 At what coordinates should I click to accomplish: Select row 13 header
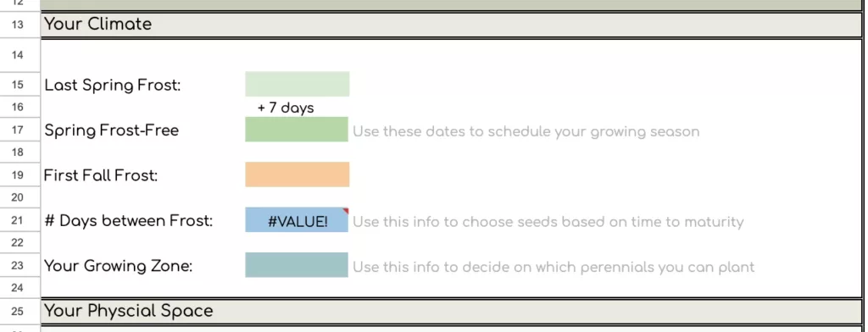coord(17,25)
